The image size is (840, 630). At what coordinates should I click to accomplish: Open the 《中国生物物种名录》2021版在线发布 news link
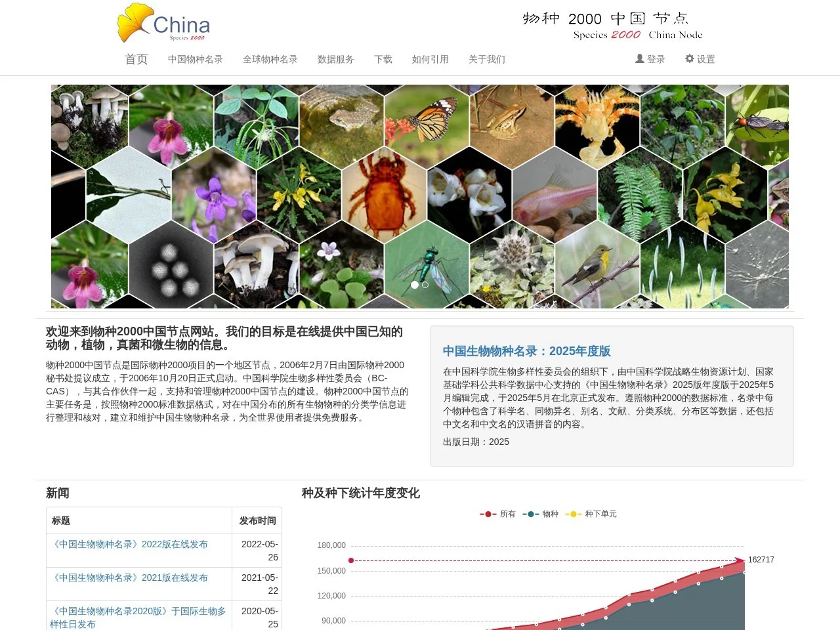tap(131, 577)
